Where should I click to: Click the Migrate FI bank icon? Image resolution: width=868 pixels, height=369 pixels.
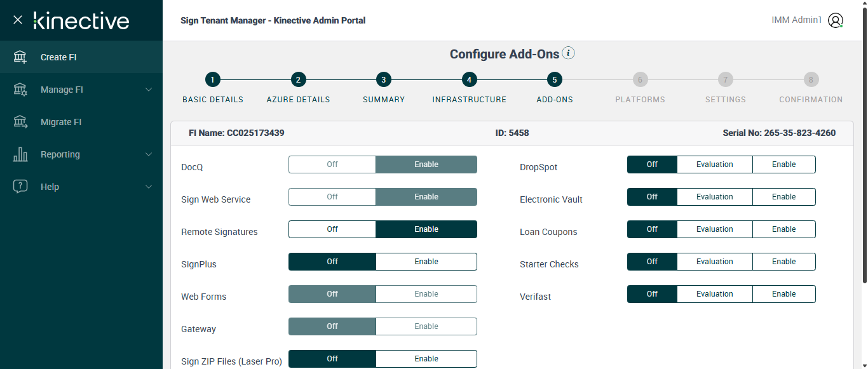(20, 122)
